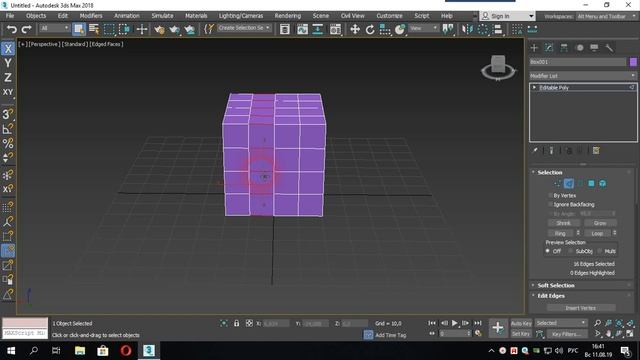
Task: Open Workspaces dropdown
Action: click(607, 16)
